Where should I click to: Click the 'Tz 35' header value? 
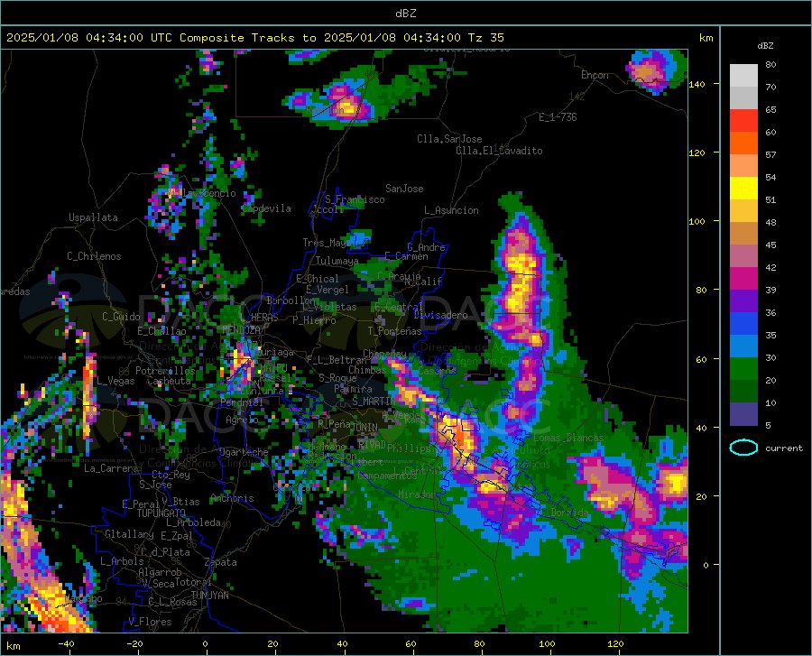point(485,38)
